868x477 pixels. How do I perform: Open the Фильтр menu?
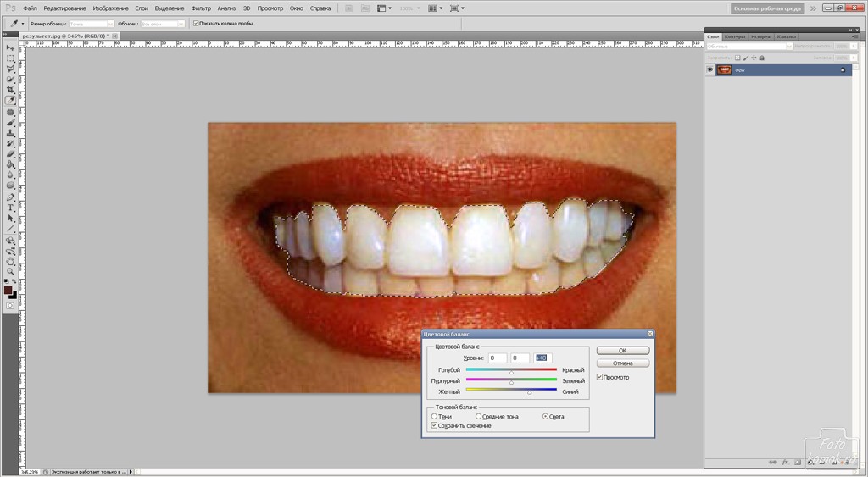click(201, 8)
